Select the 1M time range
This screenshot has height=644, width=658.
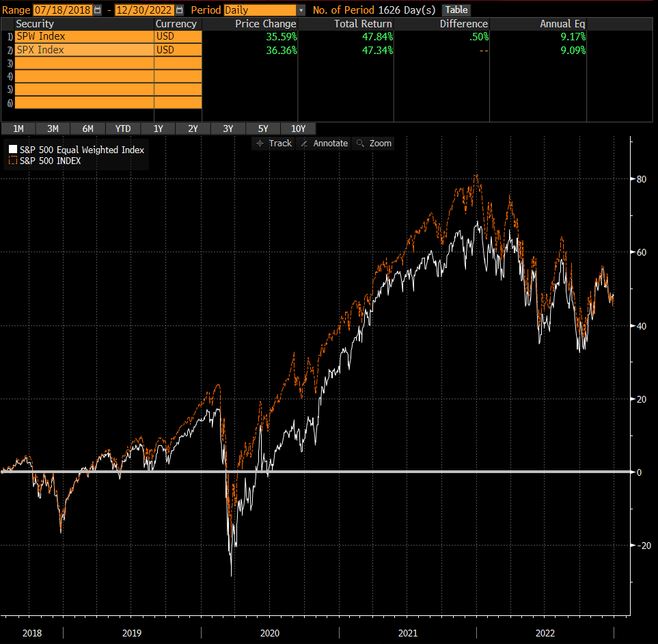(x=18, y=129)
